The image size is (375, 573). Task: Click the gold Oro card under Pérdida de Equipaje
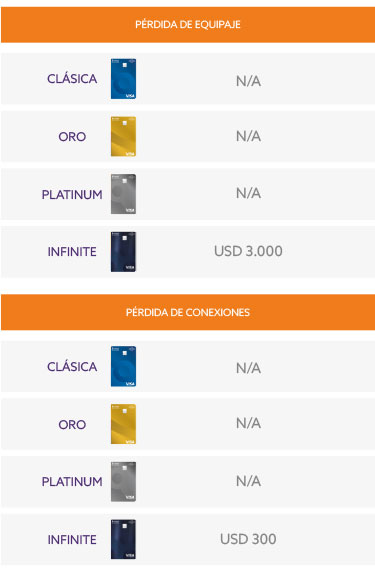click(124, 136)
